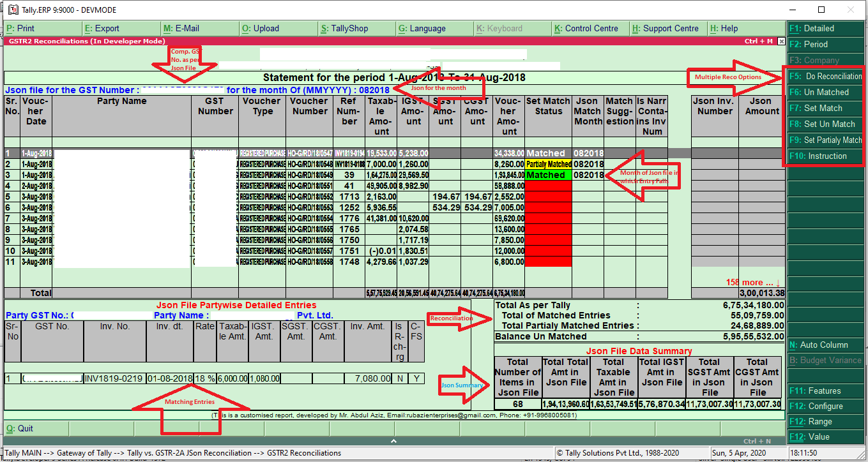Click the P: Print button
This screenshot has height=462, width=868.
click(x=43, y=29)
